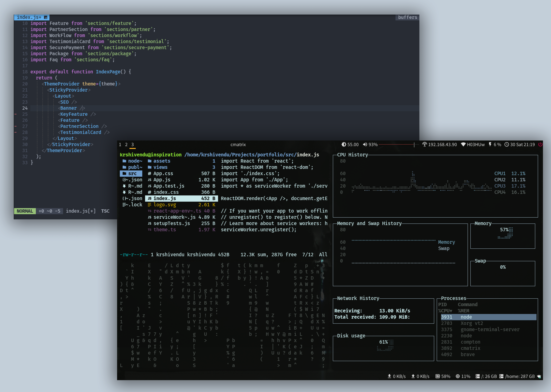Click the hash icon beside App.css
Viewport: 551px width, 392px height.
pyautogui.click(x=150, y=173)
